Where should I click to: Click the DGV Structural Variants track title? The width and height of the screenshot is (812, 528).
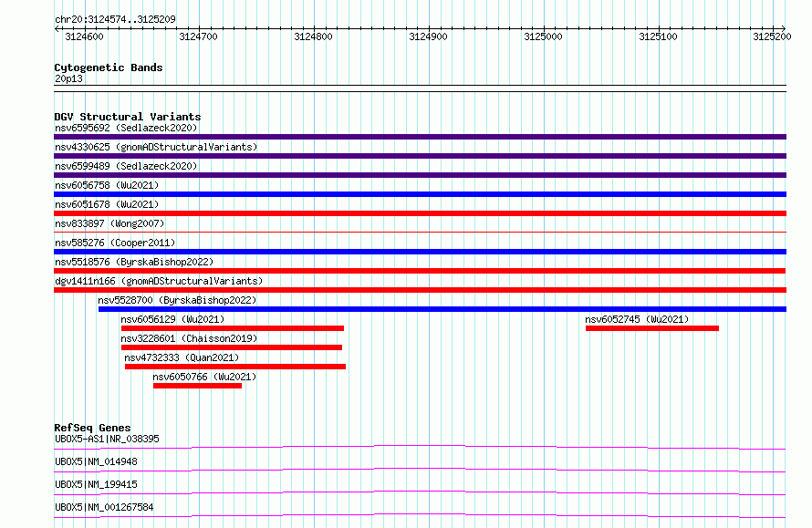pyautogui.click(x=128, y=117)
